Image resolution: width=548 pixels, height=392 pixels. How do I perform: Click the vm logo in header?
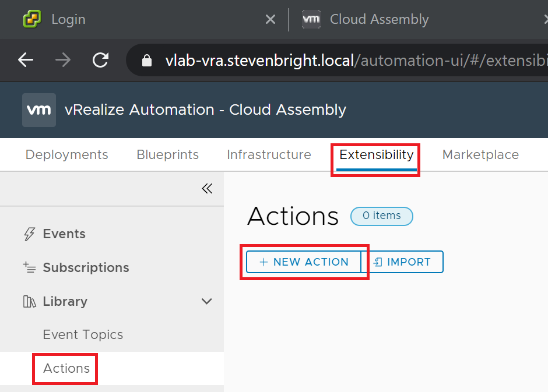coord(39,110)
